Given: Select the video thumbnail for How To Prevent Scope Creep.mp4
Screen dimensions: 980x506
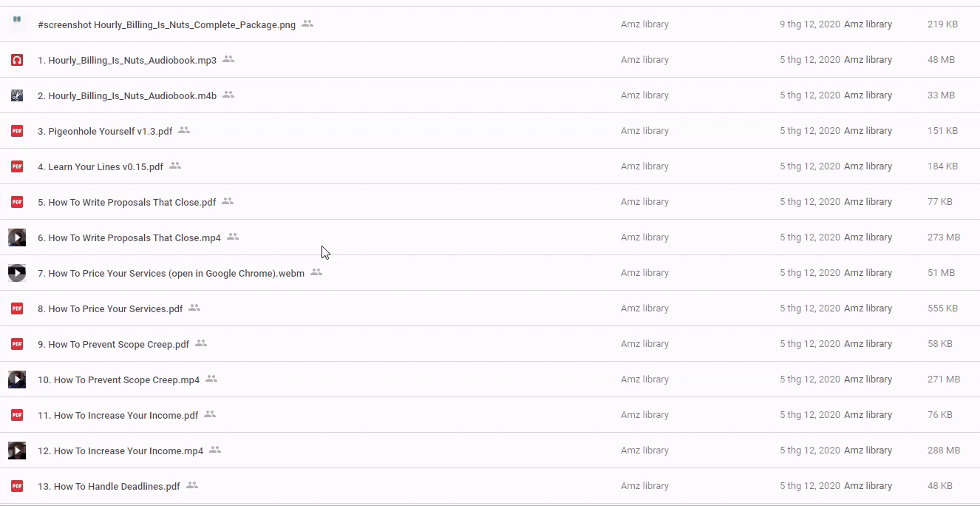Looking at the screenshot, I should click(x=17, y=379).
